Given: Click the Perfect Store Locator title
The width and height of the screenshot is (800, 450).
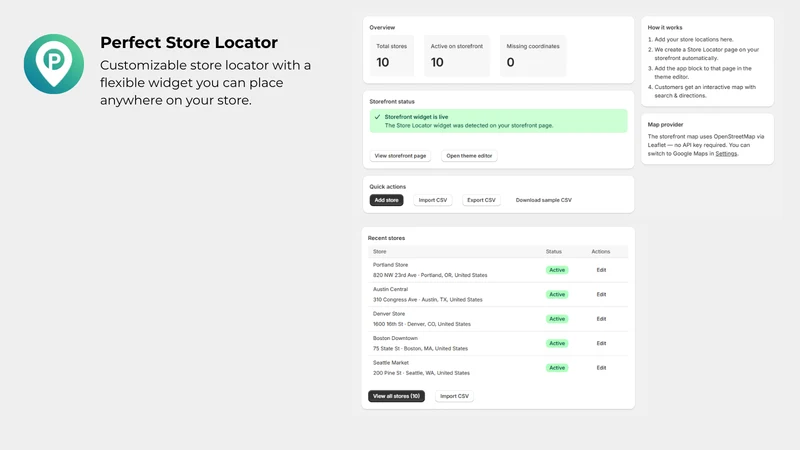Looking at the screenshot, I should click(189, 42).
